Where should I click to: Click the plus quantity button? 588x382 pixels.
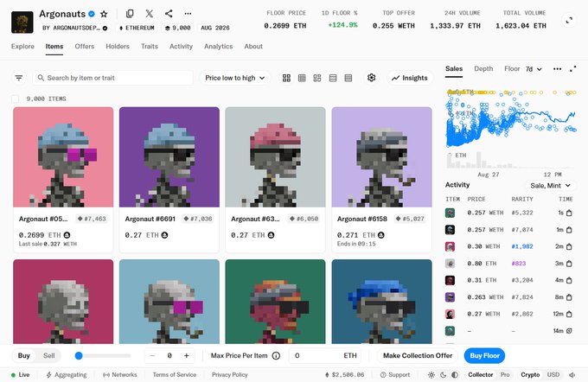187,356
